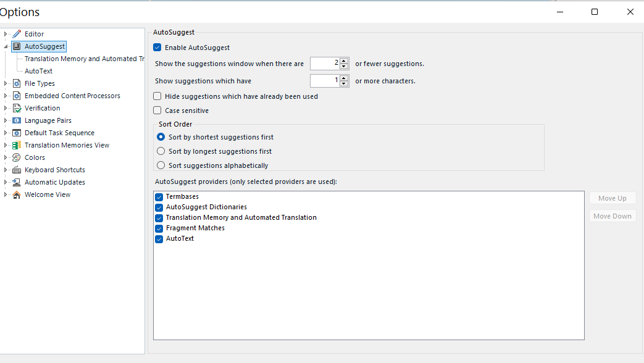Expand Embedded Content Processors node
The height and width of the screenshot is (363, 644).
point(6,96)
